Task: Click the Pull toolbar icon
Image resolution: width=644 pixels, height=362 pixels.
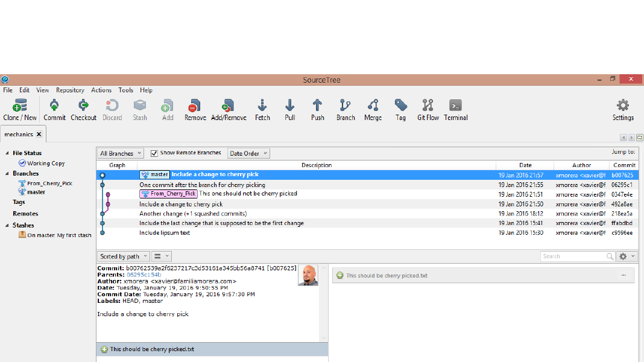Action: point(290,110)
